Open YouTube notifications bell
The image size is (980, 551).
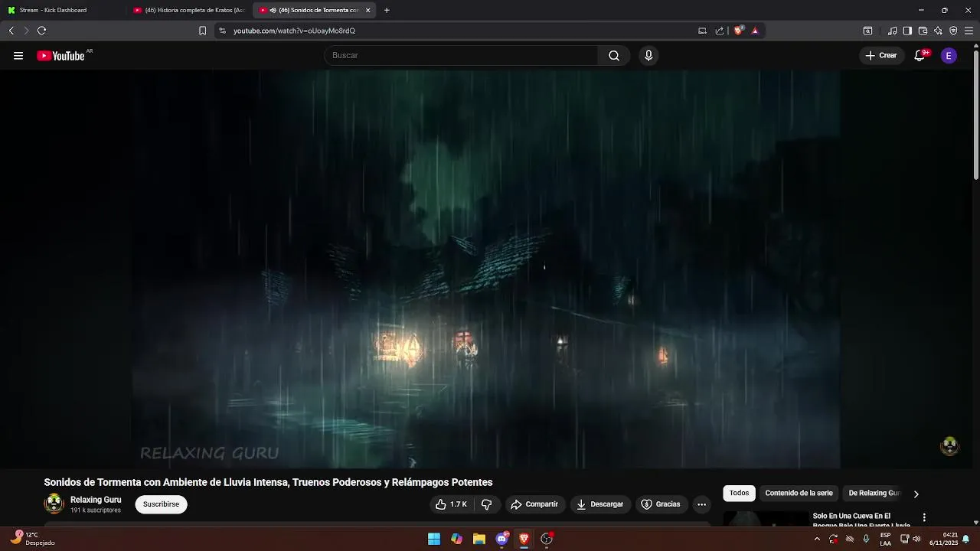tap(920, 55)
